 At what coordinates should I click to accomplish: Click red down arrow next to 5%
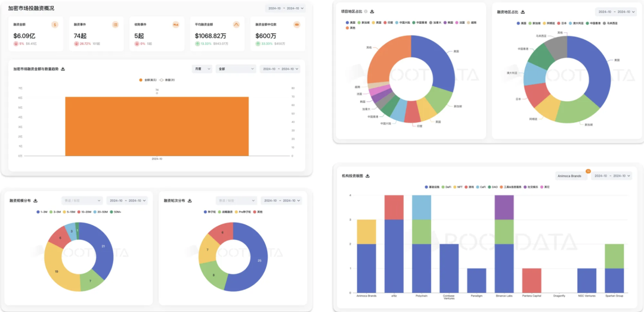click(x=16, y=43)
